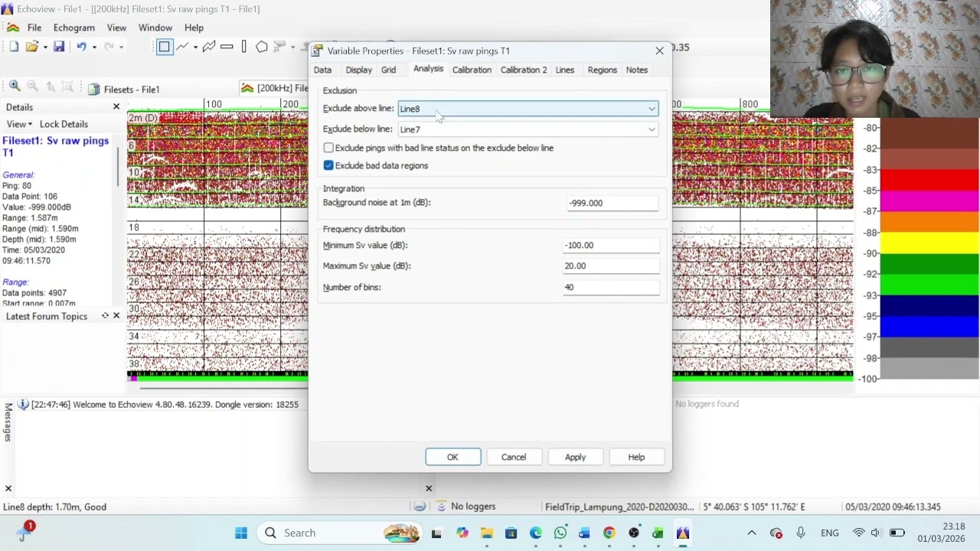Screen dimensions: 980x551
Task: Cancel the Variable Properties dialog
Action: (514, 457)
